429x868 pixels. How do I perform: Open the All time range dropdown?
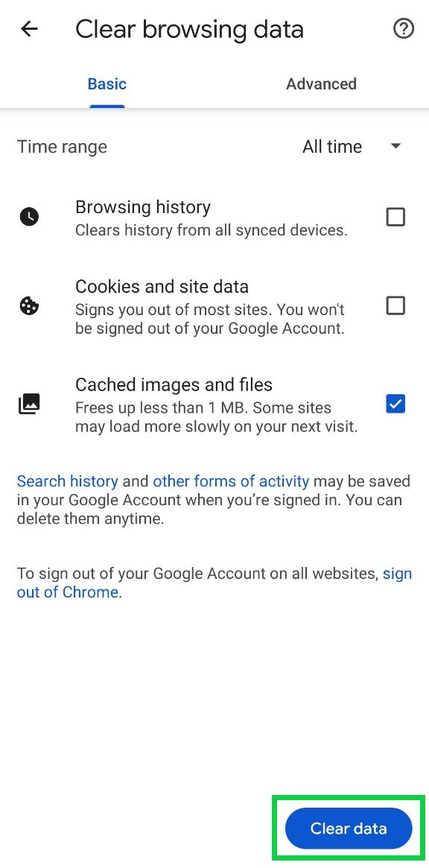coord(352,147)
